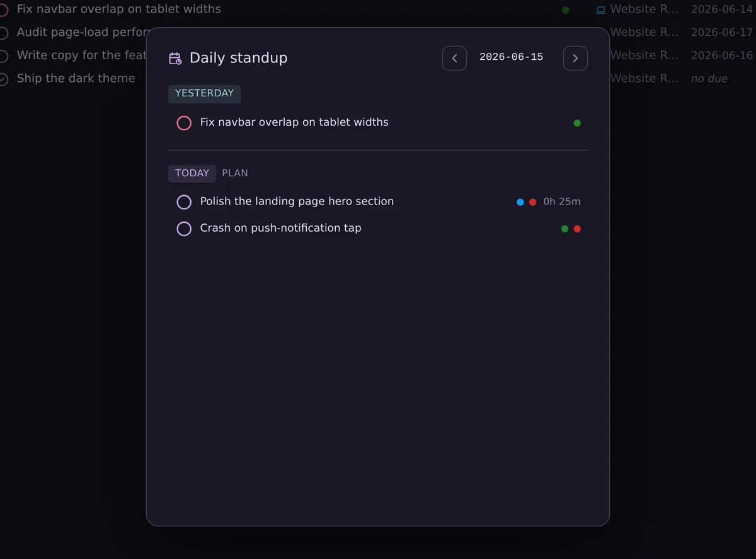Click the red dot on Polish landing page
The width and height of the screenshot is (756, 559).
pyautogui.click(x=533, y=202)
